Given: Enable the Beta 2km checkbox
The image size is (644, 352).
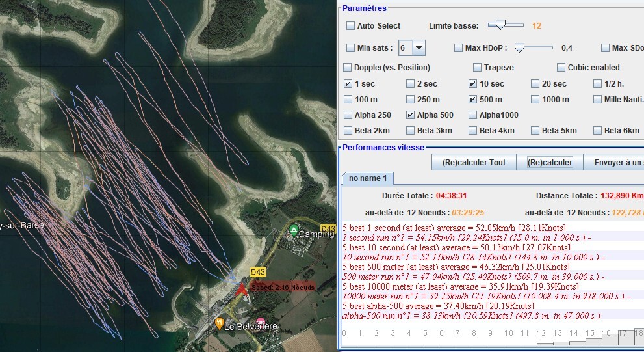Looking at the screenshot, I should (348, 131).
